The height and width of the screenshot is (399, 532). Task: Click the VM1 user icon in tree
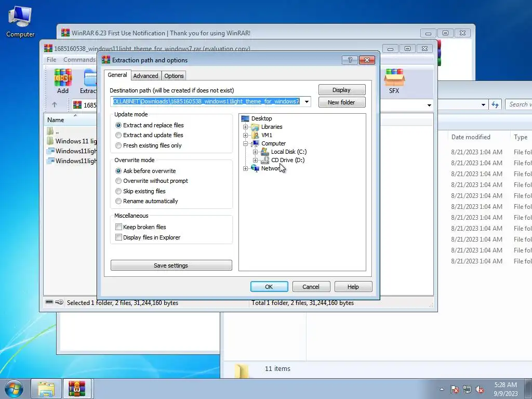(x=255, y=135)
